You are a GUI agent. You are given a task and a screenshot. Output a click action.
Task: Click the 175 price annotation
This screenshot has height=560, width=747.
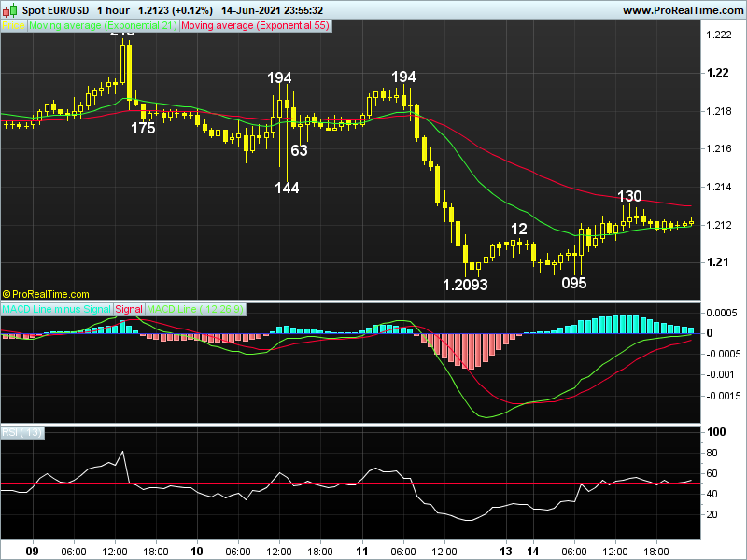coord(143,128)
